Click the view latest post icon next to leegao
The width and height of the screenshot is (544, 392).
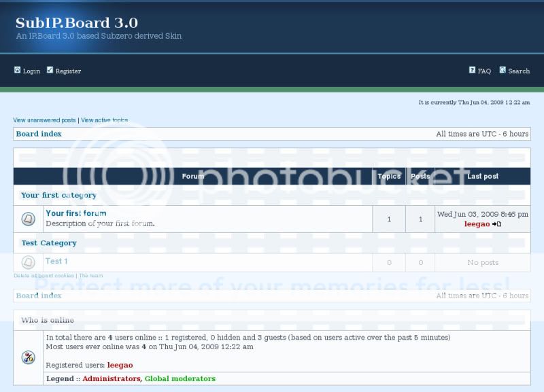[497, 224]
